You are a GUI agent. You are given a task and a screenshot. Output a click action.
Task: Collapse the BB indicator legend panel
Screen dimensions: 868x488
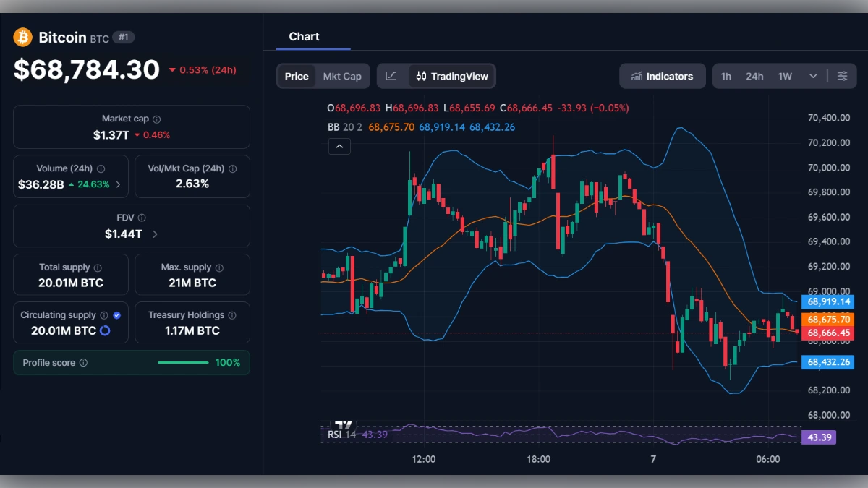point(339,145)
